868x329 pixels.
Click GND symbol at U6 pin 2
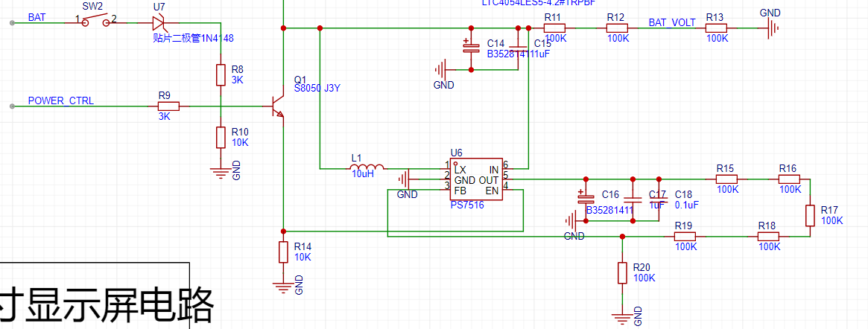pyautogui.click(x=404, y=179)
